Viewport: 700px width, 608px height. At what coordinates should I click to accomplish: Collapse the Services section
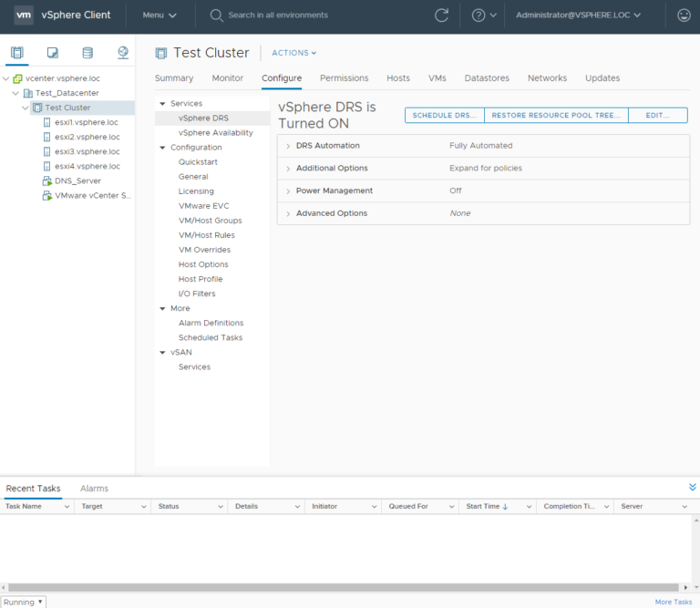(162, 104)
